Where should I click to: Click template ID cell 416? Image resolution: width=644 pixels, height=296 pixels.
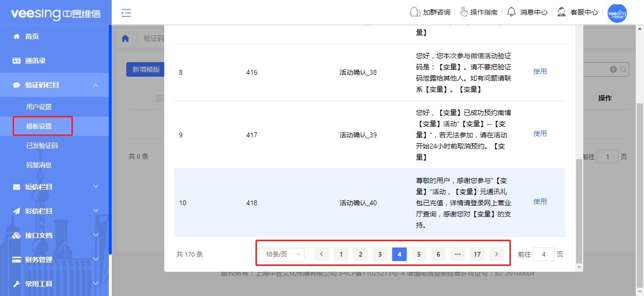coord(252,72)
